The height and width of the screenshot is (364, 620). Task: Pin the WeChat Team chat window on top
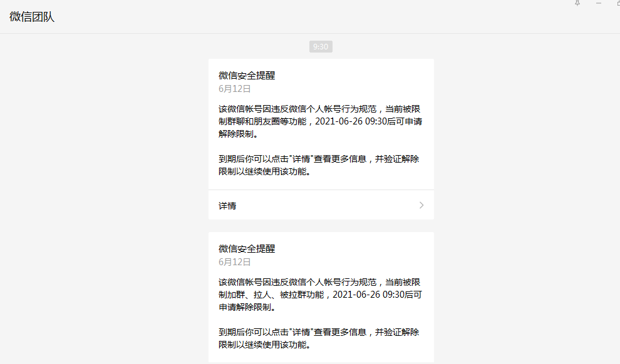pyautogui.click(x=577, y=3)
